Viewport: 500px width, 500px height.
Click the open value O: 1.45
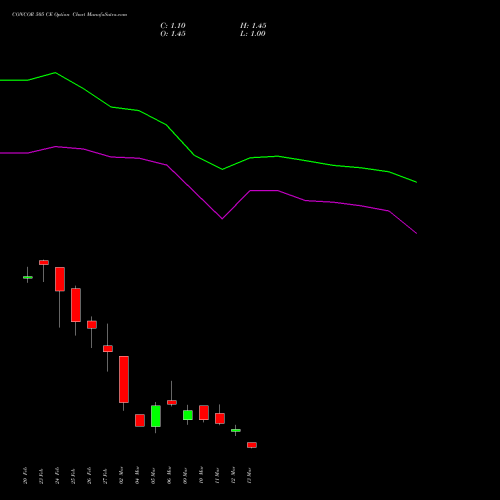click(173, 34)
